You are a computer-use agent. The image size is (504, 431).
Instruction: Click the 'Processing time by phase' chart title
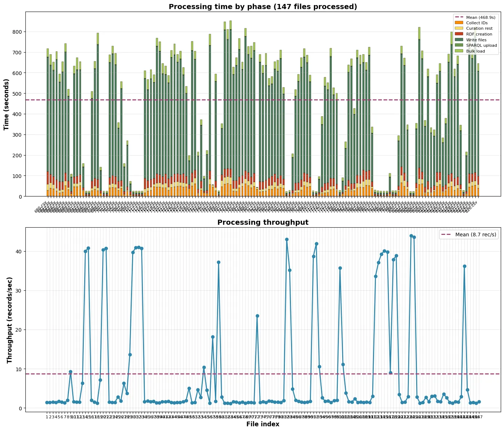(x=263, y=7)
